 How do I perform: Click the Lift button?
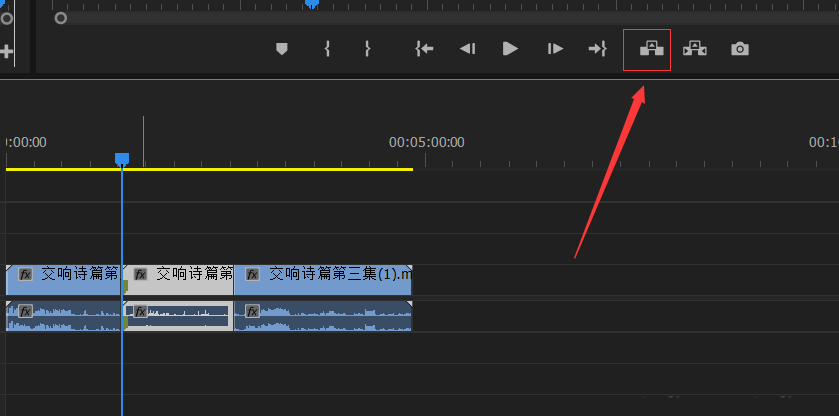pyautogui.click(x=652, y=49)
